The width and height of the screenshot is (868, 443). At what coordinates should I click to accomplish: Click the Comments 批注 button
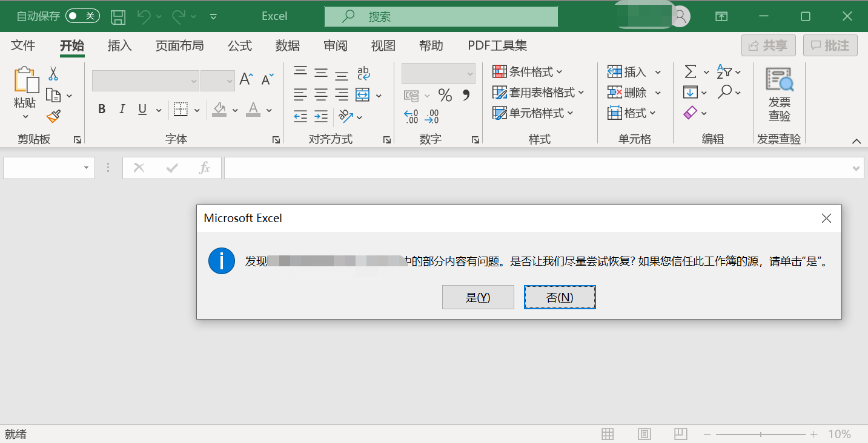point(830,45)
